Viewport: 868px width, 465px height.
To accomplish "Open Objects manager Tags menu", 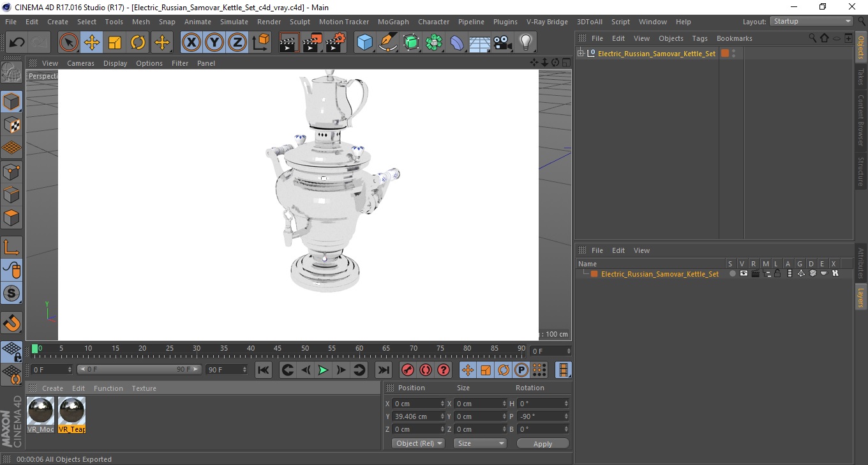I will (x=700, y=38).
